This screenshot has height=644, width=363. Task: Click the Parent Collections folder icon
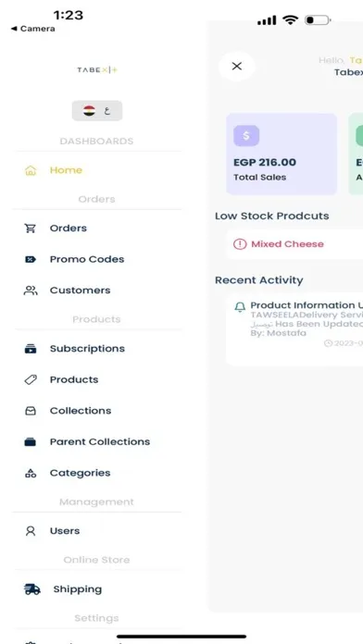point(30,442)
